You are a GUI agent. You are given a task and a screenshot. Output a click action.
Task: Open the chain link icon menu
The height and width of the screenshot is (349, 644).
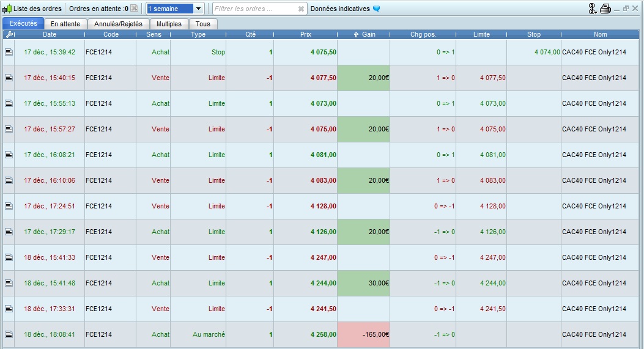(592, 9)
